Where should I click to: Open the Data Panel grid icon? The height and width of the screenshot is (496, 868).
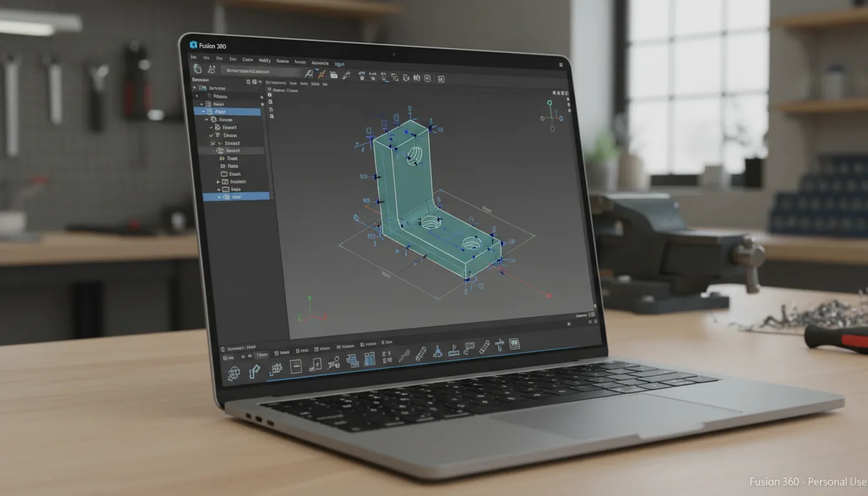[x=197, y=68]
